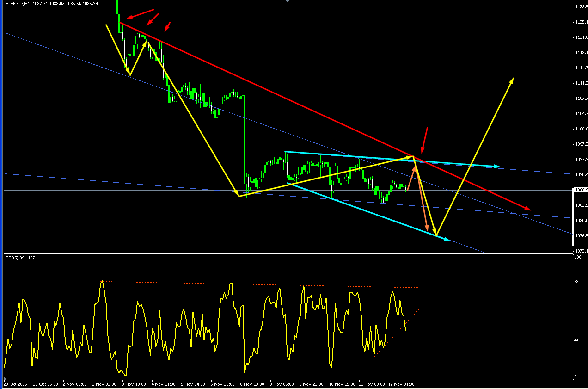Click price scale value 1121.6

(x=581, y=37)
